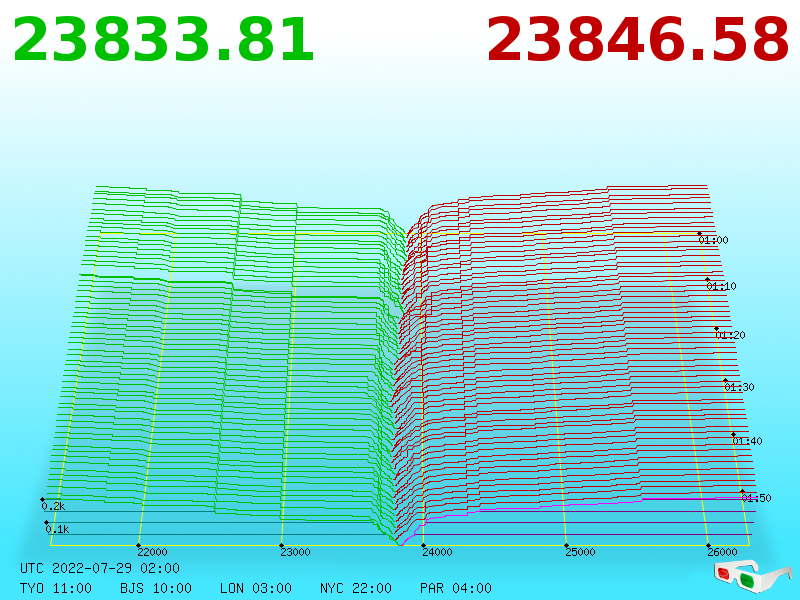Click the BJS 10:00 clock
This screenshot has height=600, width=800.
(x=156, y=588)
